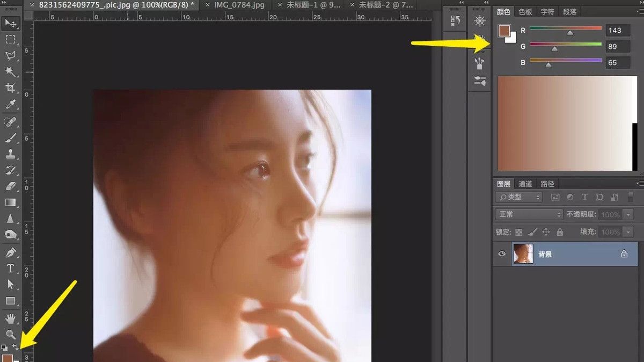The width and height of the screenshot is (644, 362).
Task: Open the Brush Presets panel icon
Action: 480,64
